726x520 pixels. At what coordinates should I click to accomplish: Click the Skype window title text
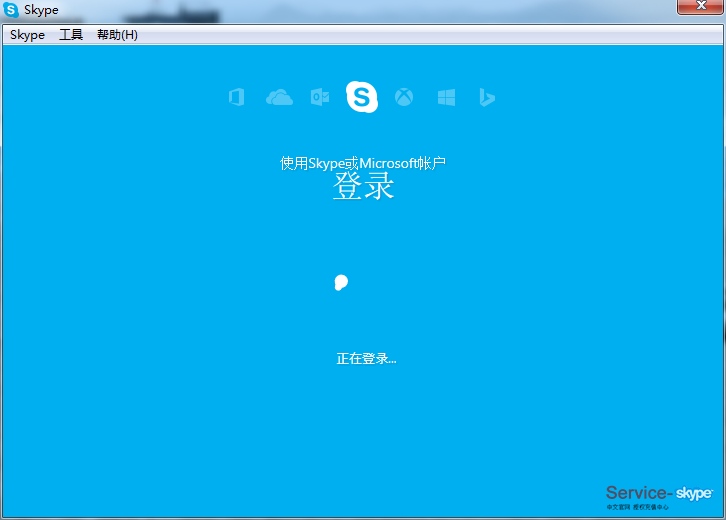(41, 10)
